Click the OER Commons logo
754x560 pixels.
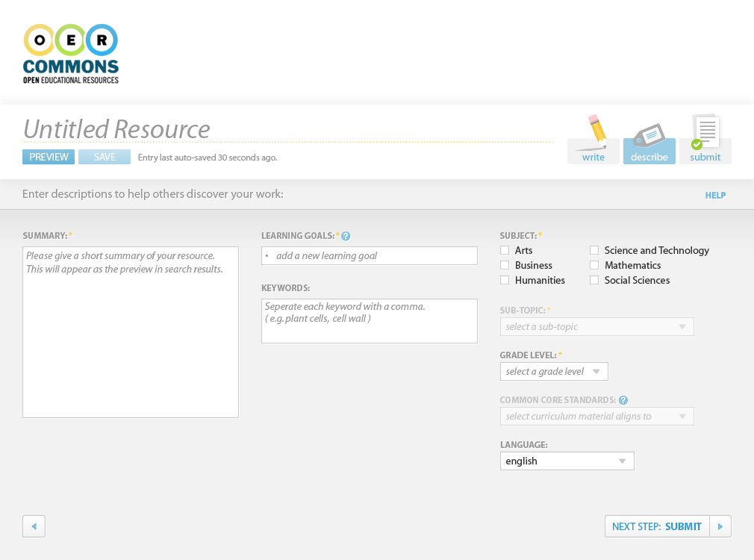coord(71,53)
